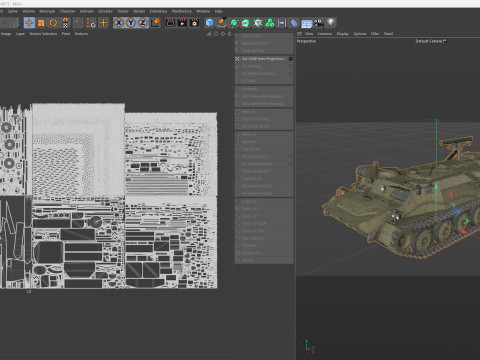480x360 pixels.
Task: Open the MoGraph menu
Action: (47, 11)
